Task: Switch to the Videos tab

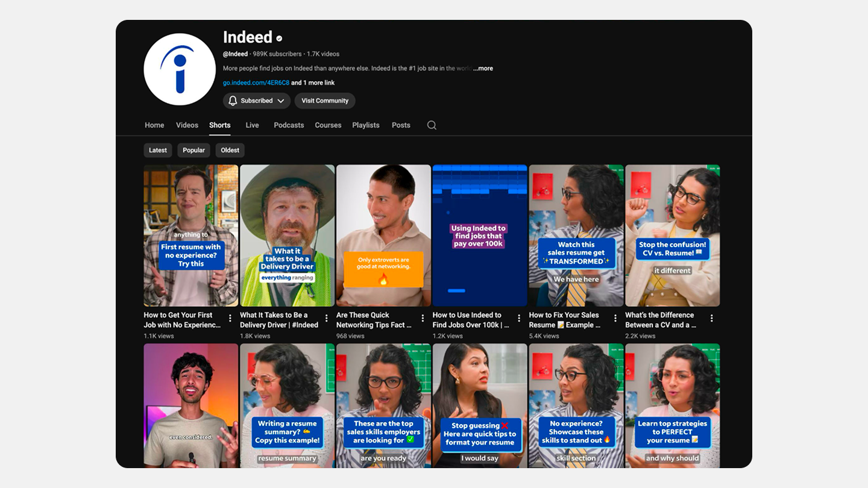Action: click(187, 125)
